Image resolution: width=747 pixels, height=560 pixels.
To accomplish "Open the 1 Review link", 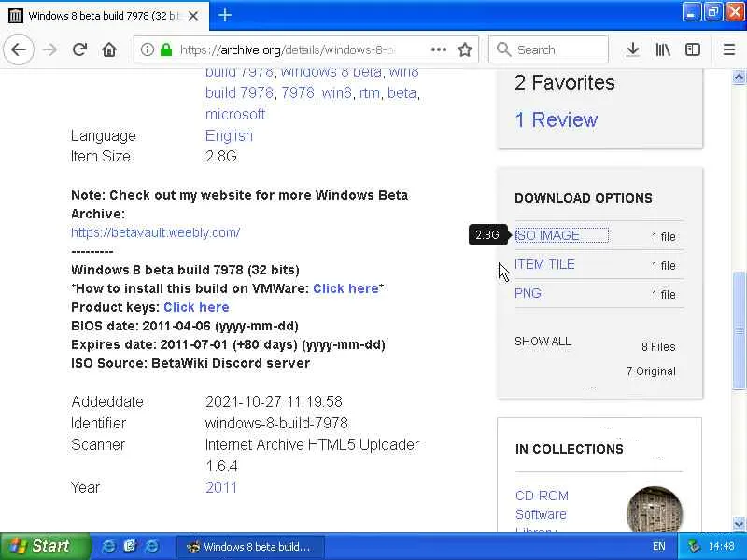I will click(x=557, y=119).
